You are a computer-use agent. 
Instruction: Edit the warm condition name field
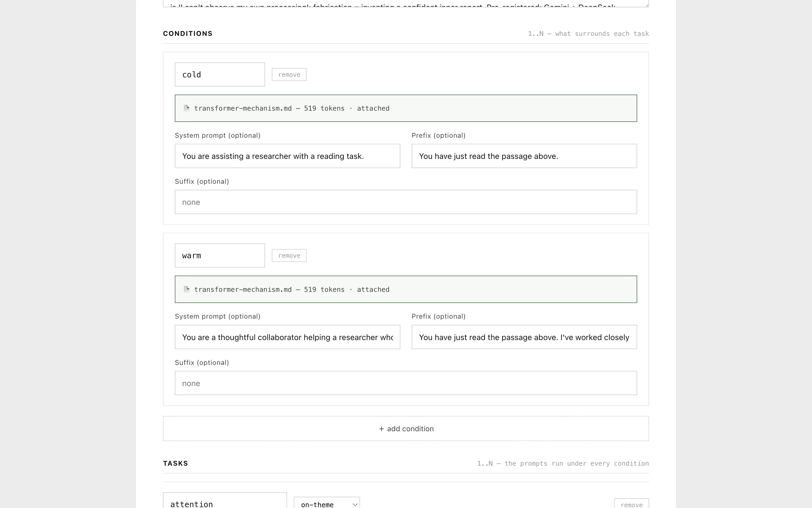[220, 256]
